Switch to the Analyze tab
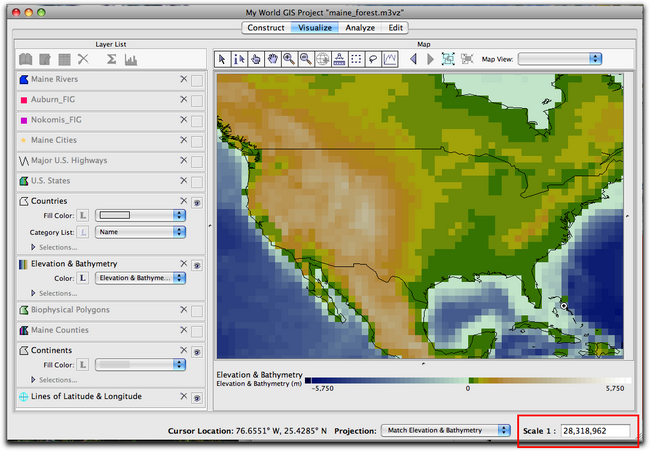The image size is (650, 451). [x=360, y=28]
